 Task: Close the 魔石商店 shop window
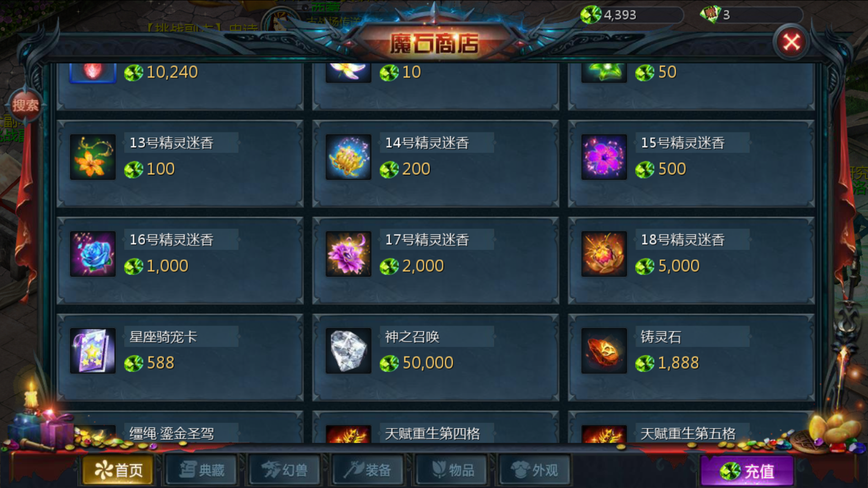pos(791,42)
